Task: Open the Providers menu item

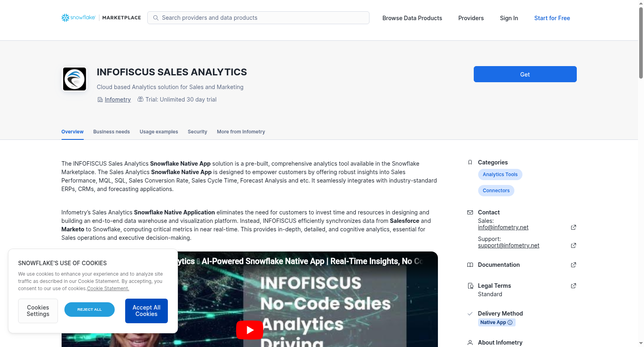Action: click(471, 18)
